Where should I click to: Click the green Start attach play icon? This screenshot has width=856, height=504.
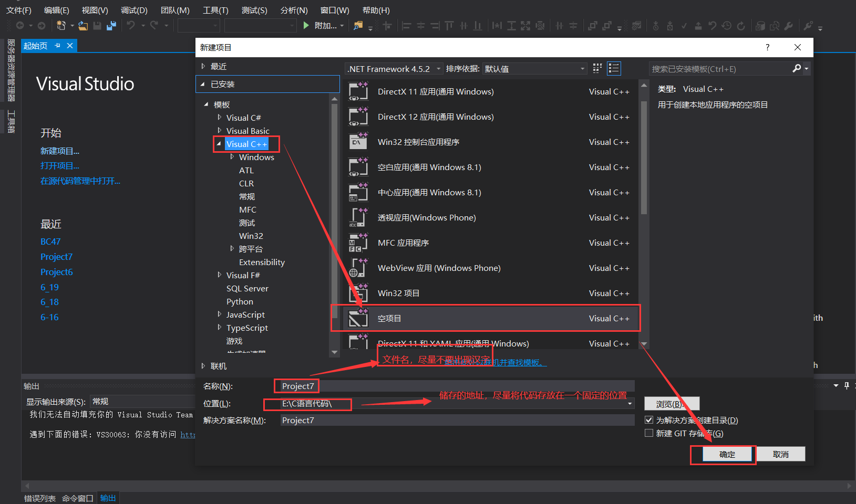coord(306,25)
